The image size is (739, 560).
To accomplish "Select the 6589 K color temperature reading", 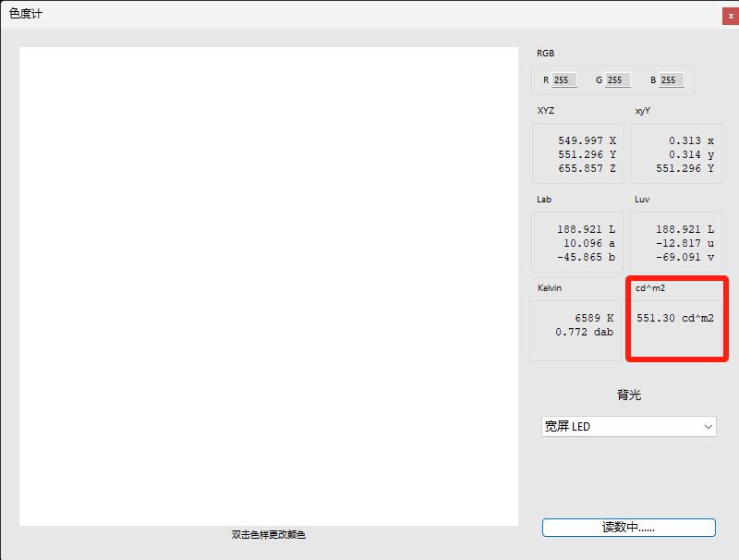I will (x=594, y=318).
